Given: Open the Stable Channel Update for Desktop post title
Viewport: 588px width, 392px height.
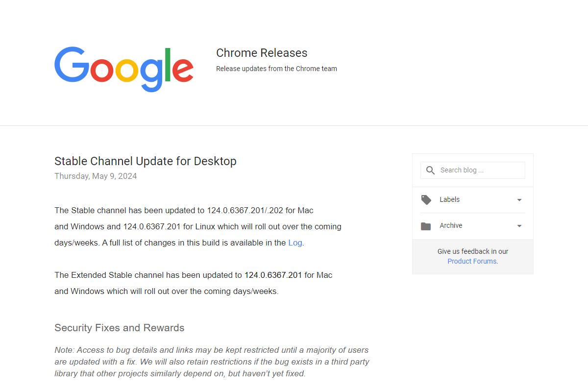Looking at the screenshot, I should (146, 161).
